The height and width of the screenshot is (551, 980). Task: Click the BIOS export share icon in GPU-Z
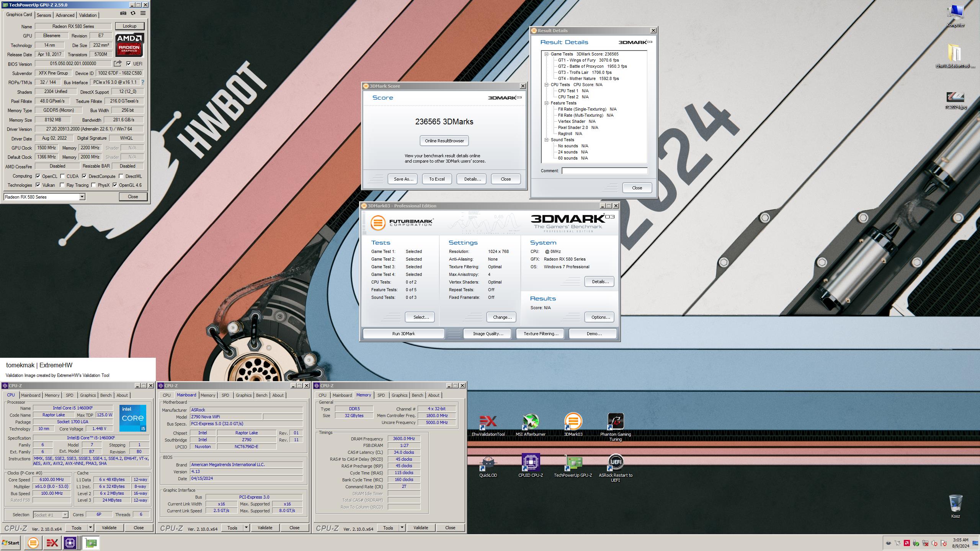118,64
